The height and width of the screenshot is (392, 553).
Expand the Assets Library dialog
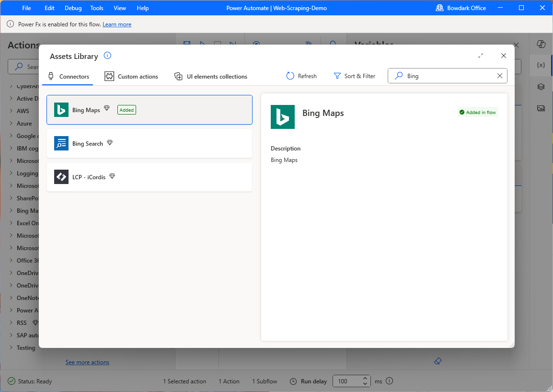(481, 56)
